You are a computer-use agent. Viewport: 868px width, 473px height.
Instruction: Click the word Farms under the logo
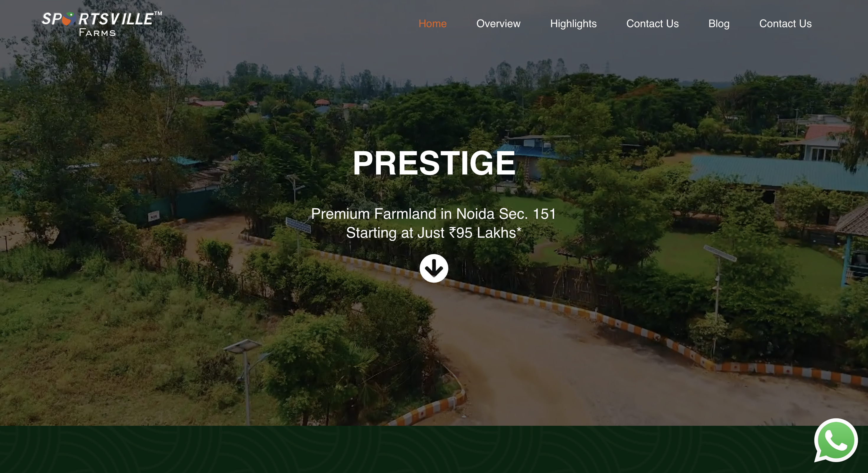pyautogui.click(x=97, y=33)
